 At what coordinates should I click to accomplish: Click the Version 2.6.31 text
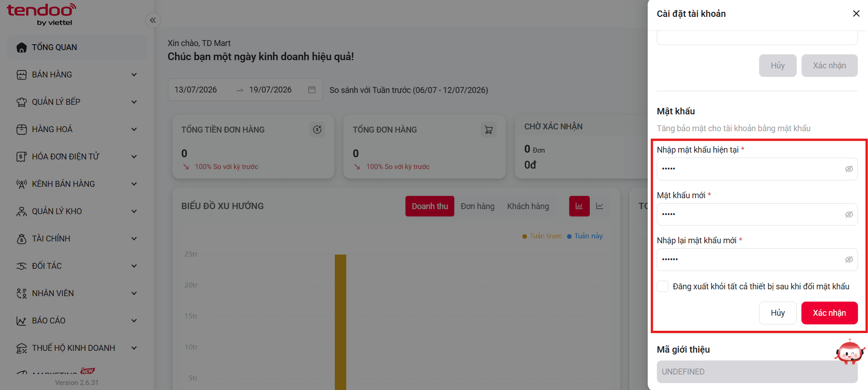click(77, 383)
